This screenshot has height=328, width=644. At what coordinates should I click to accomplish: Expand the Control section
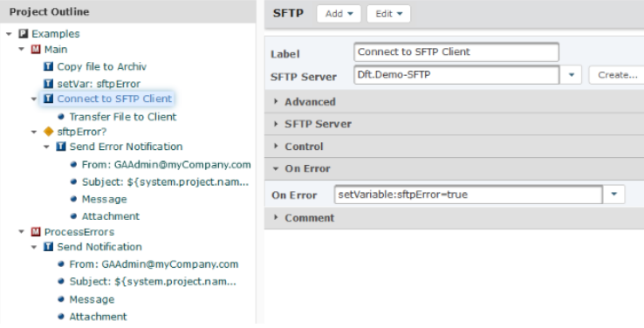(276, 147)
